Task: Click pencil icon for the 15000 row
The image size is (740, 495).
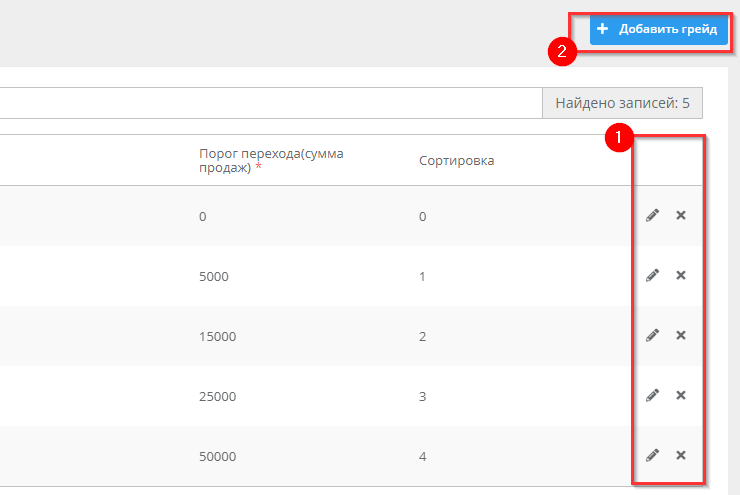Action: pyautogui.click(x=652, y=335)
